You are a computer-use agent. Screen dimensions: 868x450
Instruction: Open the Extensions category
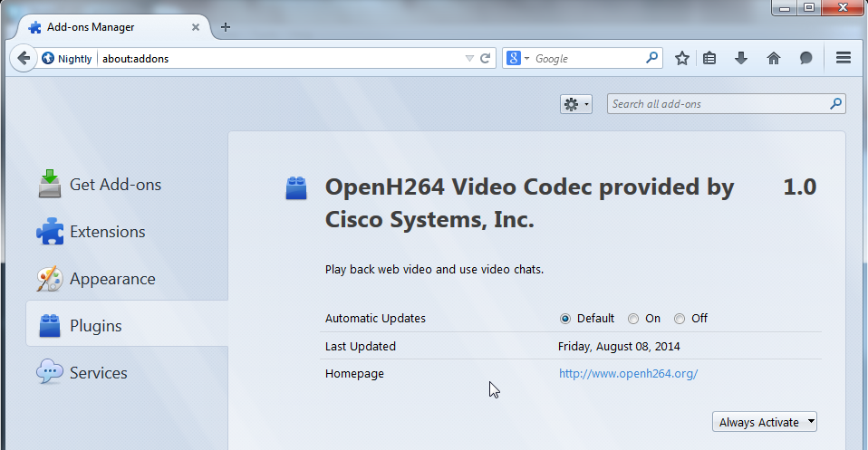point(127,232)
